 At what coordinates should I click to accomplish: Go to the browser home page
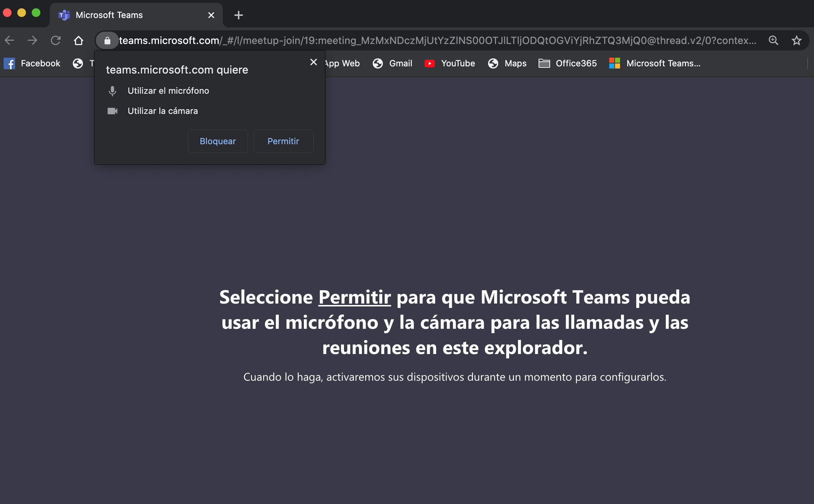click(79, 40)
